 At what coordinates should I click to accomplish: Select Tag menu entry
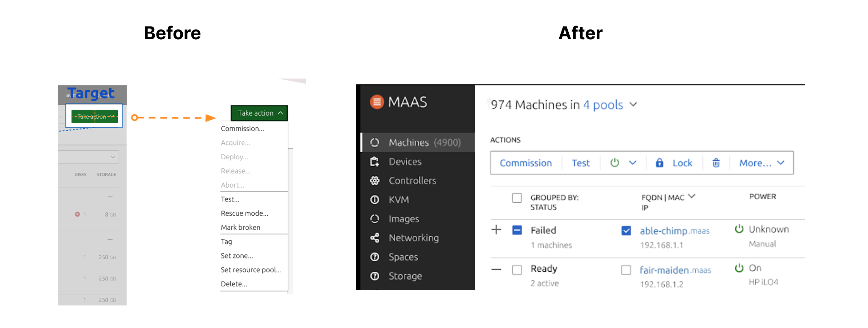[226, 242]
